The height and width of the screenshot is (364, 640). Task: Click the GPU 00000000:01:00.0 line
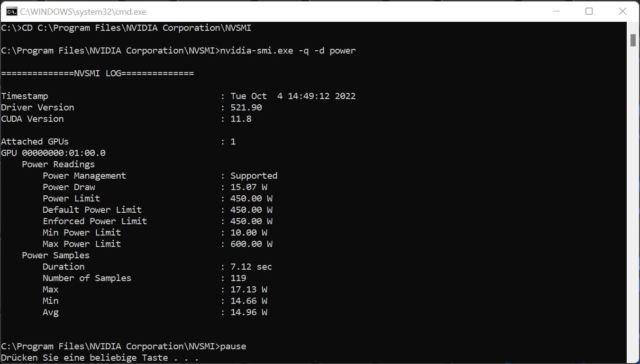[53, 153]
